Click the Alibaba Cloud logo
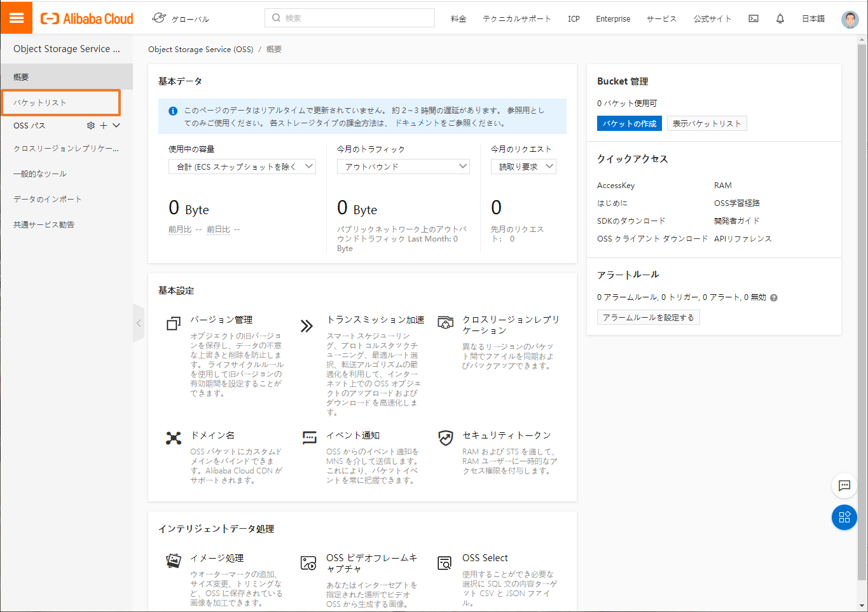Image resolution: width=868 pixels, height=612 pixels. [x=87, y=18]
